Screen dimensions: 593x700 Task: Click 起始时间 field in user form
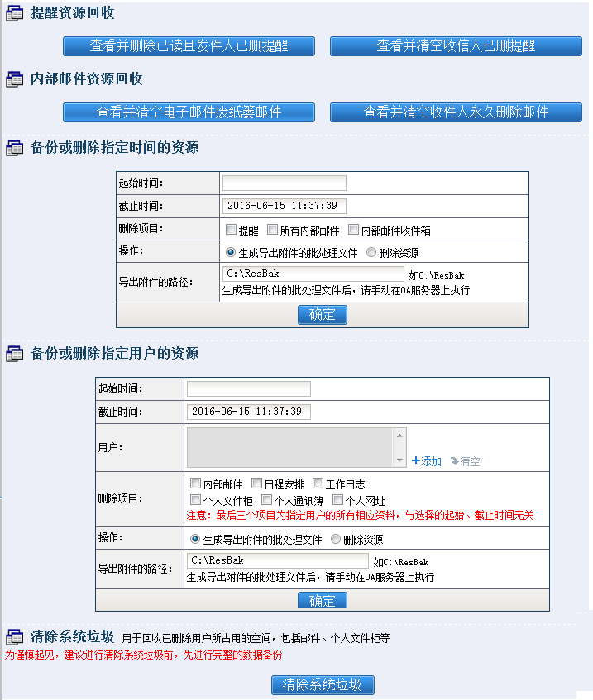coord(249,388)
